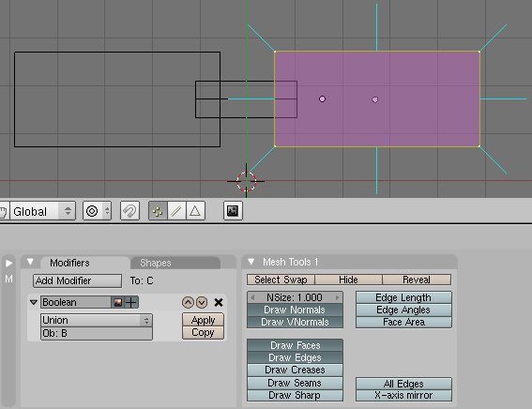
Task: Select vertex select mode icon
Action: pos(158,211)
